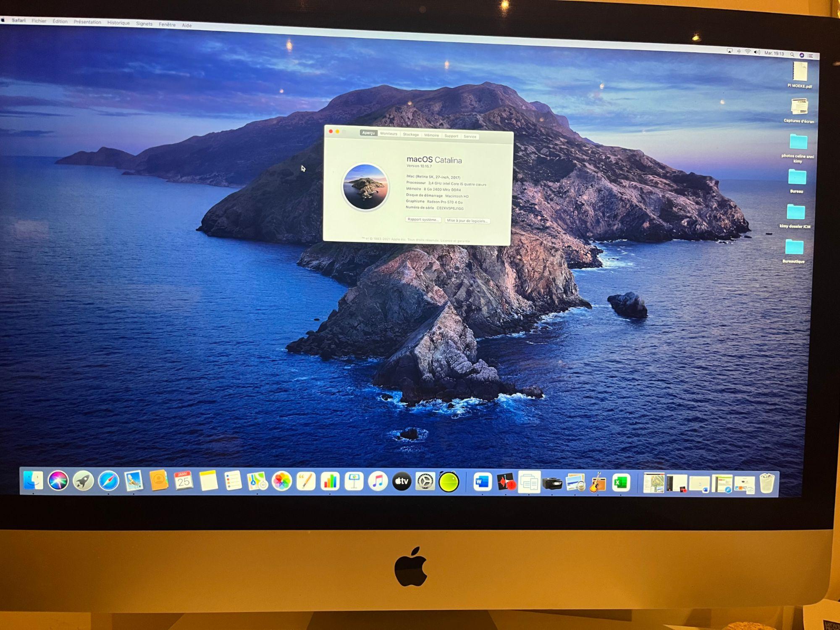Open the Présentation menu
840x630 pixels.
tap(87, 22)
